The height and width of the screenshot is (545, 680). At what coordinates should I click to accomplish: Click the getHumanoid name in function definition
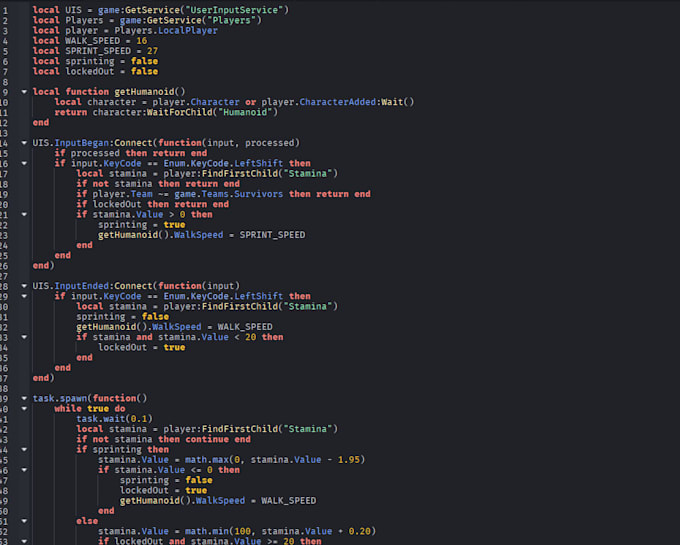click(x=144, y=92)
